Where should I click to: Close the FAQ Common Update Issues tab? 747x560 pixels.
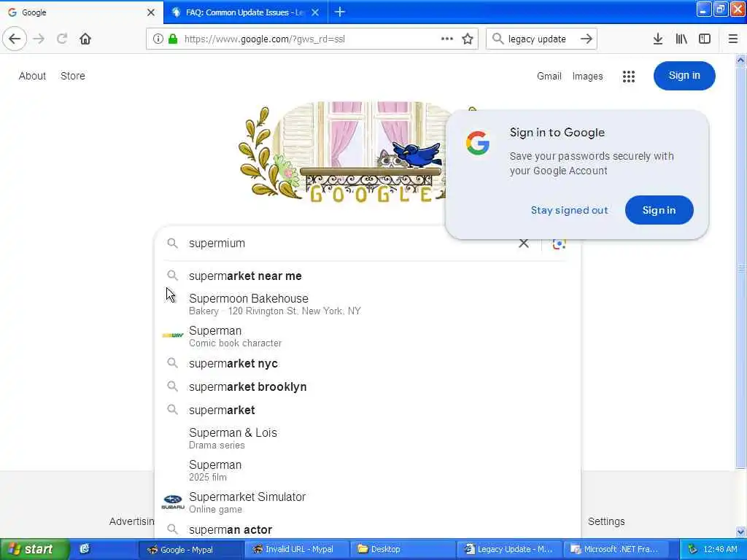tap(315, 12)
